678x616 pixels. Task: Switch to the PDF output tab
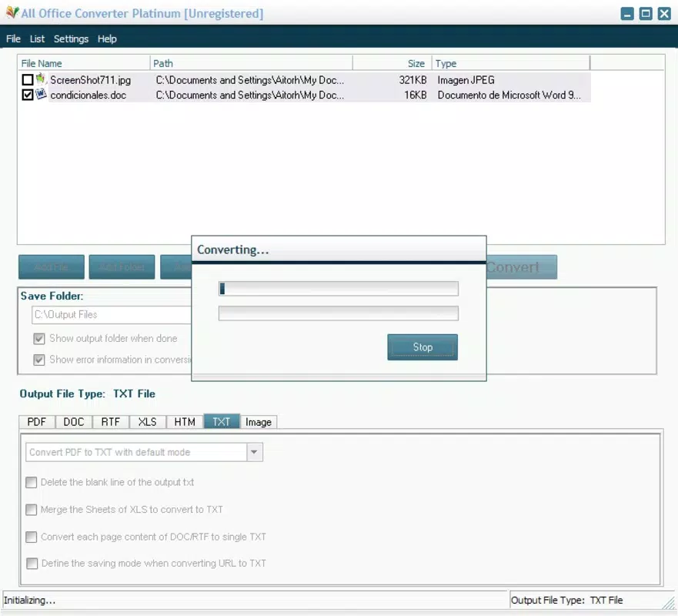pos(37,422)
